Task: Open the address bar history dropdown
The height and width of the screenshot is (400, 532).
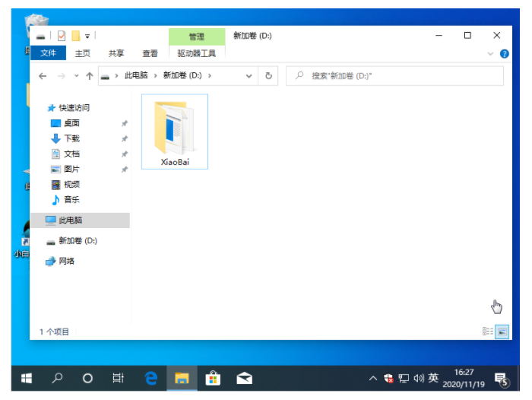Action: [x=251, y=76]
